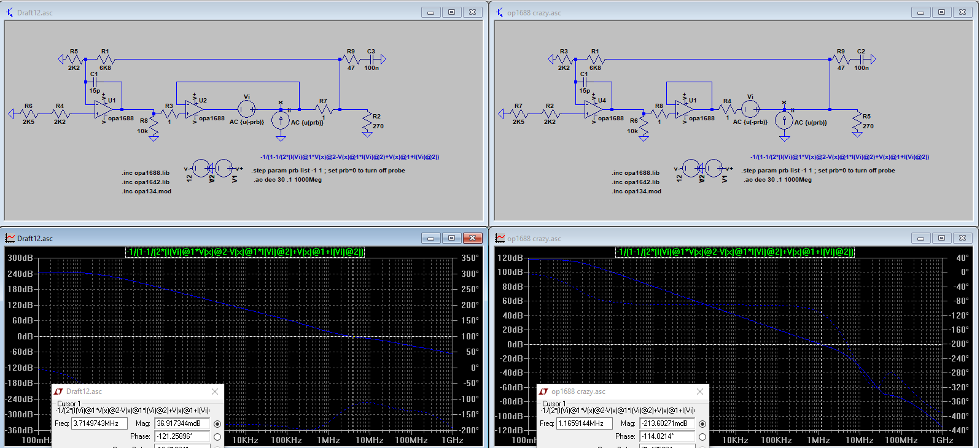Click the 300dB axis label in Draft12.asc plot
980x448 pixels.
(20, 258)
